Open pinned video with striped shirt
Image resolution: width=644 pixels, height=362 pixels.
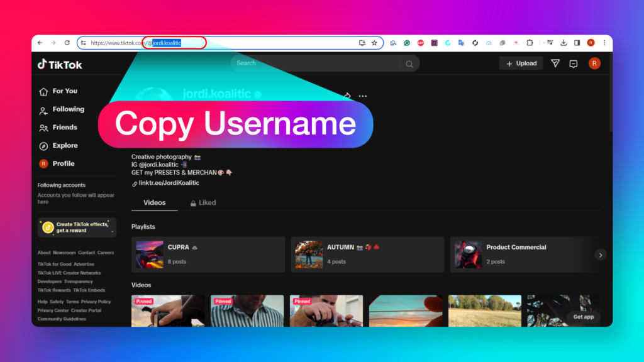(x=247, y=310)
